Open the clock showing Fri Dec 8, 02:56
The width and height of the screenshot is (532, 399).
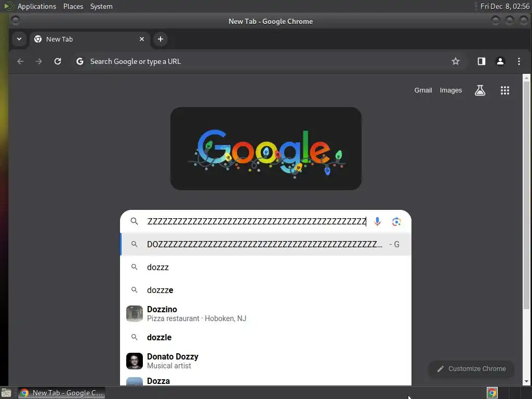(505, 6)
